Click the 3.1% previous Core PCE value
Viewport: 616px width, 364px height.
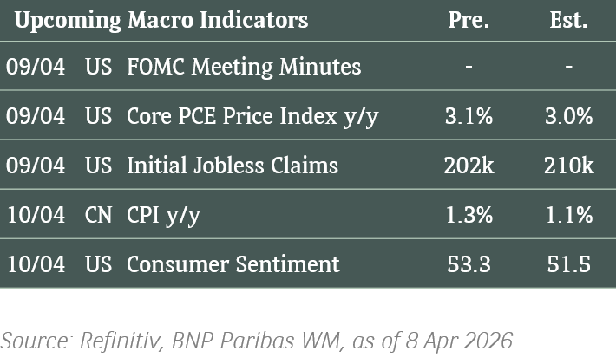click(469, 116)
